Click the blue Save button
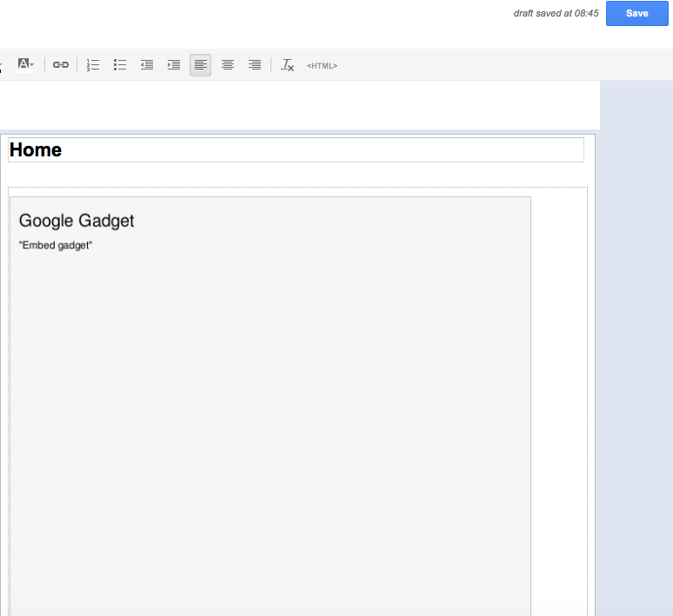The width and height of the screenshot is (673, 616). pos(636,13)
